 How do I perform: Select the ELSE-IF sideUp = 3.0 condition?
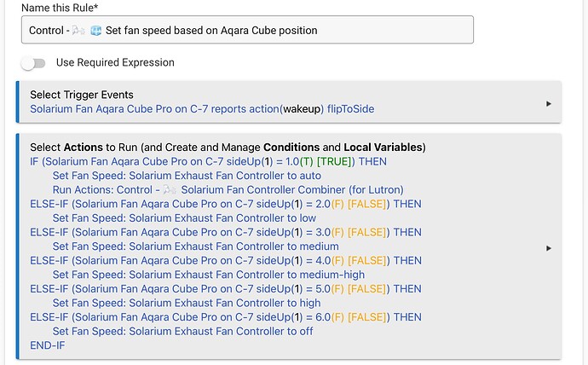coord(226,232)
